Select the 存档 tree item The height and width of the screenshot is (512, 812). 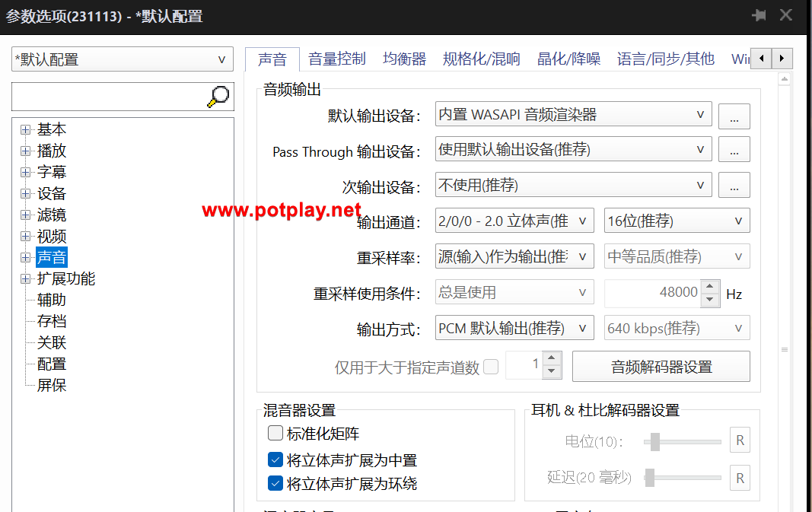51,322
